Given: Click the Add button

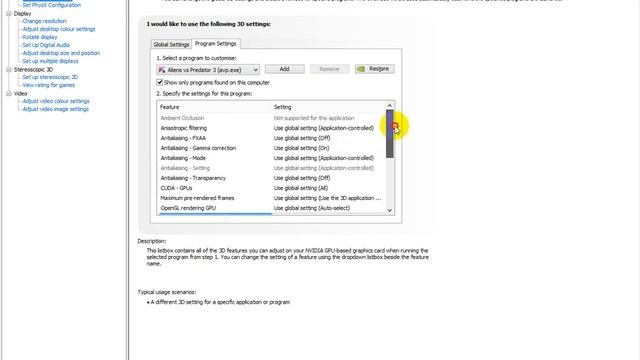Looking at the screenshot, I should click(284, 69).
